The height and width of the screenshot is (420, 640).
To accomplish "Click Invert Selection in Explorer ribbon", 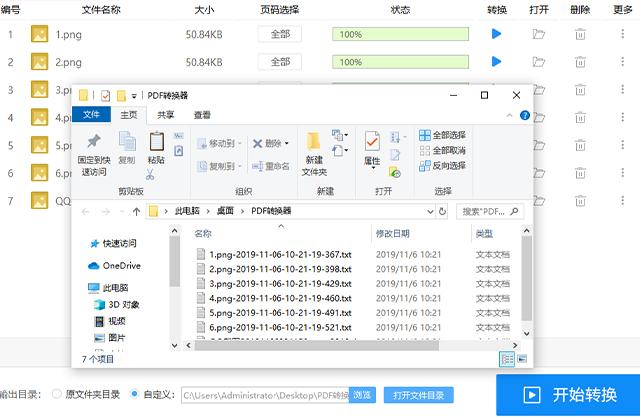I will (x=442, y=166).
